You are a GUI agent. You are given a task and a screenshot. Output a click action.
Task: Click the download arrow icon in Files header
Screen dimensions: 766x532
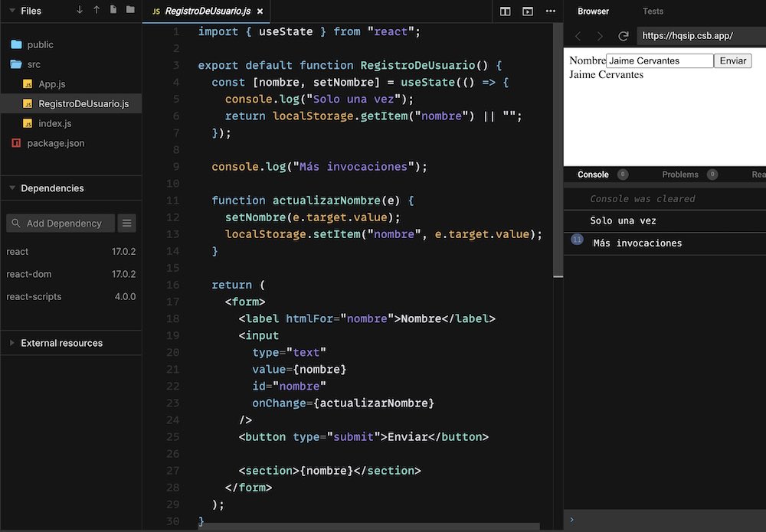[80, 11]
